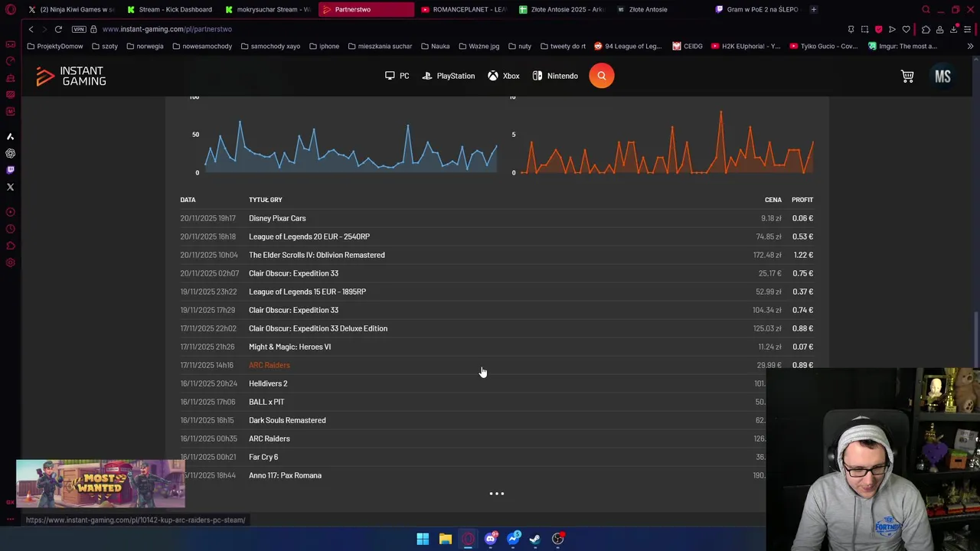The height and width of the screenshot is (551, 980).
Task: Open Might & Magic: Heroes VI link
Action: tap(289, 347)
